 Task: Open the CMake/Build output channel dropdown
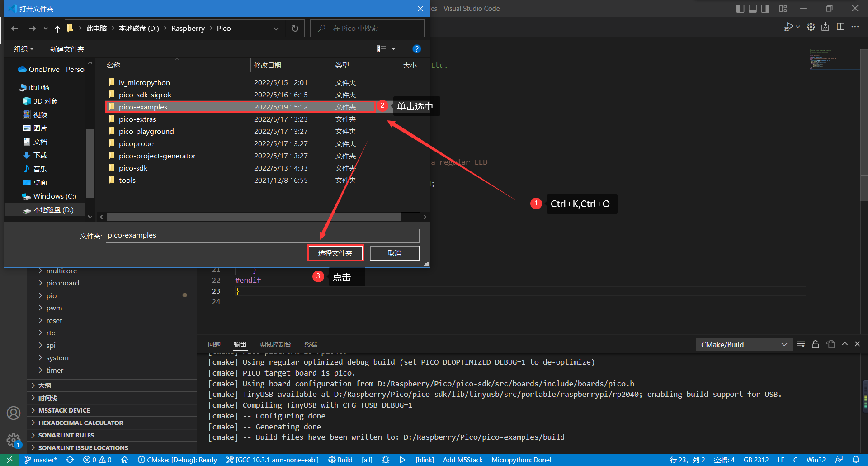tap(744, 344)
